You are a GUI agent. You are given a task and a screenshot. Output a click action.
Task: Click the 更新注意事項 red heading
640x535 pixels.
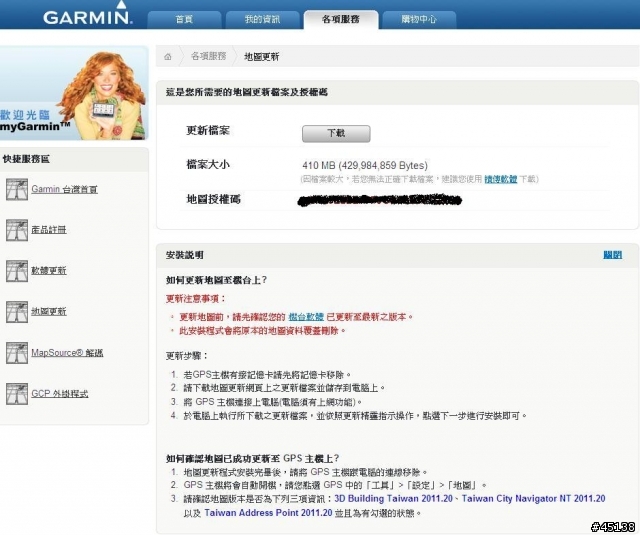tap(196, 299)
